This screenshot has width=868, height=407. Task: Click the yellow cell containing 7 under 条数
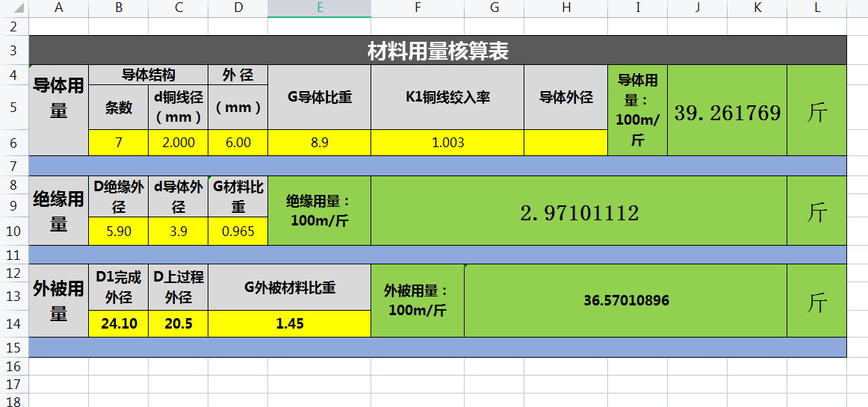pos(118,143)
